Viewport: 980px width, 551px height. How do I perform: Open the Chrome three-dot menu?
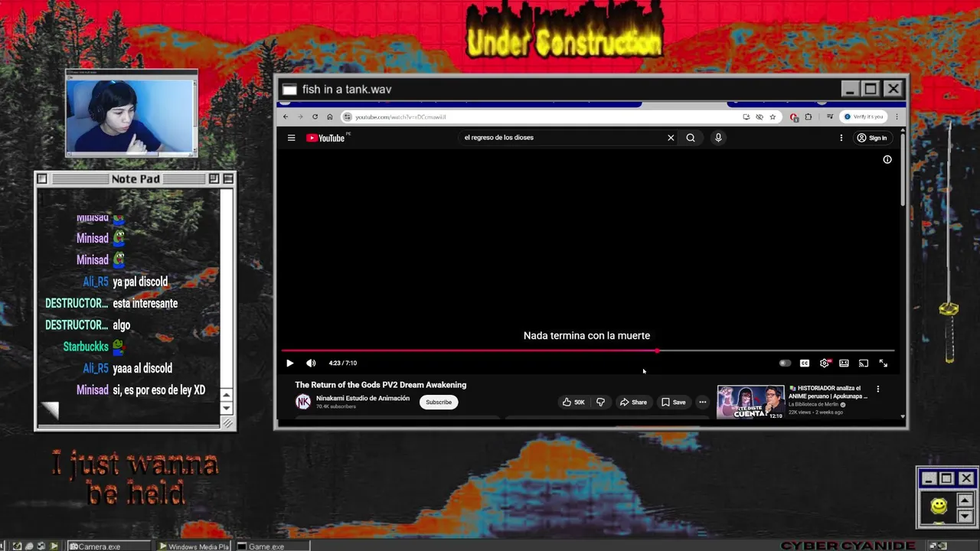pos(897,117)
